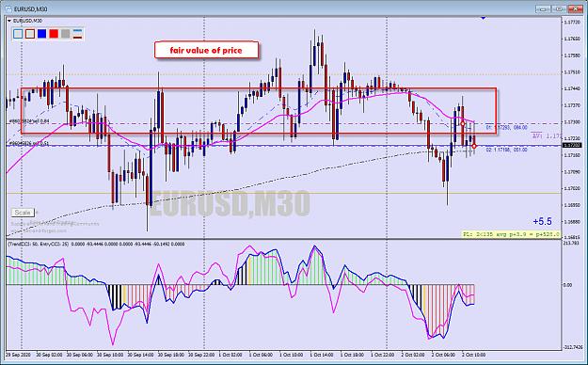Select the solid red color button

click(54, 34)
